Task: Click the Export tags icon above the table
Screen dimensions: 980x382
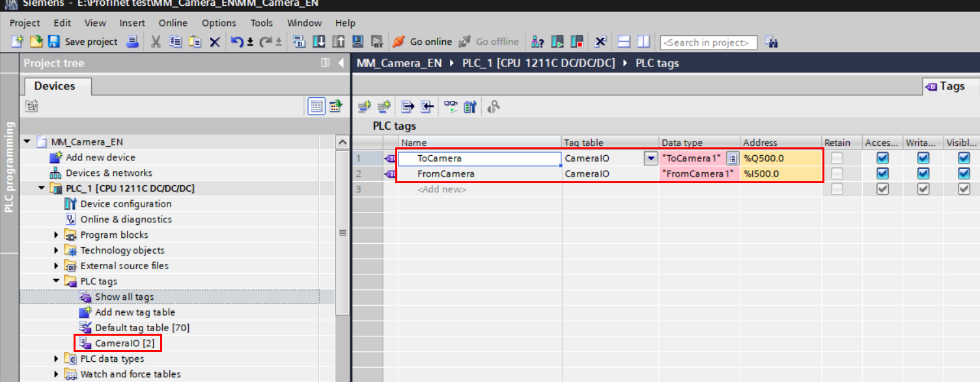Action: (x=407, y=106)
